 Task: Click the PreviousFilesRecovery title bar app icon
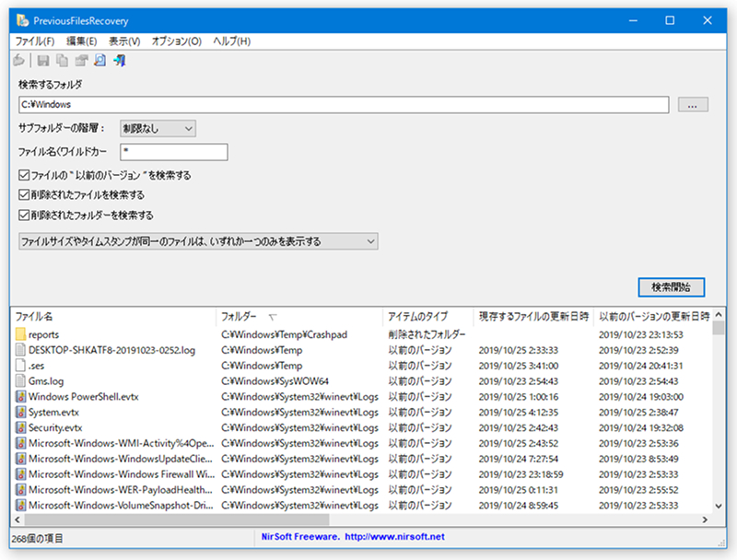point(22,20)
